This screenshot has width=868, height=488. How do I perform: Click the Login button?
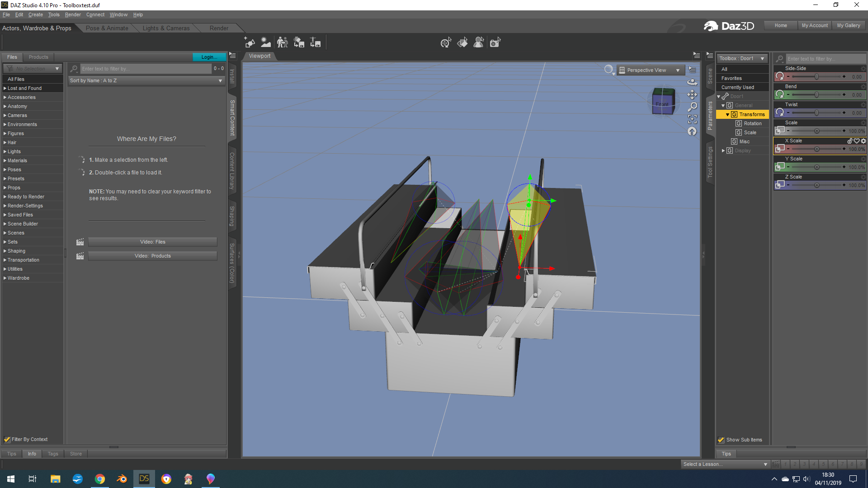pyautogui.click(x=209, y=57)
